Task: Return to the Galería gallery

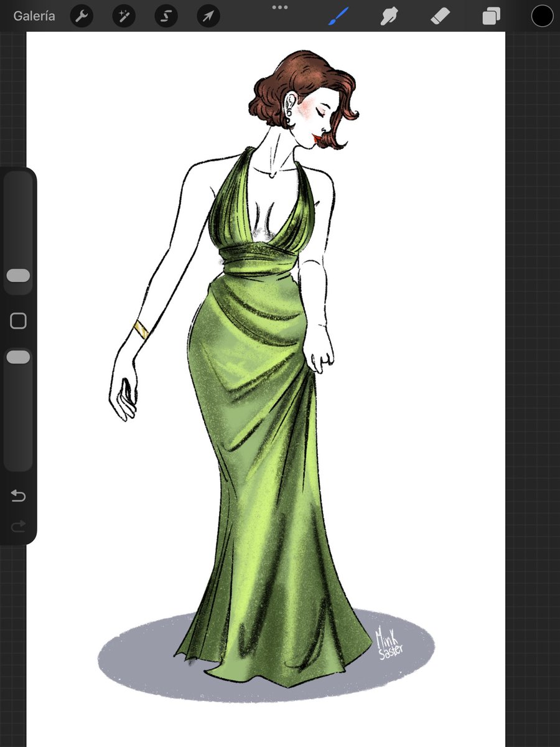Action: click(x=34, y=16)
